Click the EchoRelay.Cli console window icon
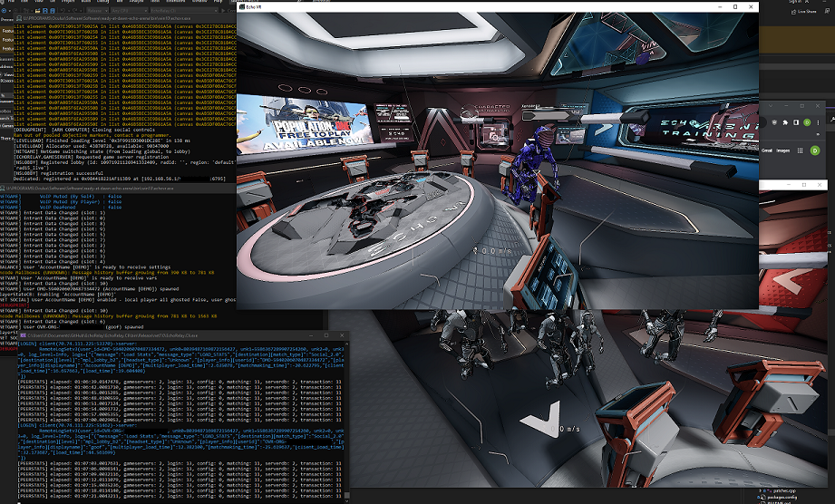Screen dimensions: 835x504 [x=23, y=335]
